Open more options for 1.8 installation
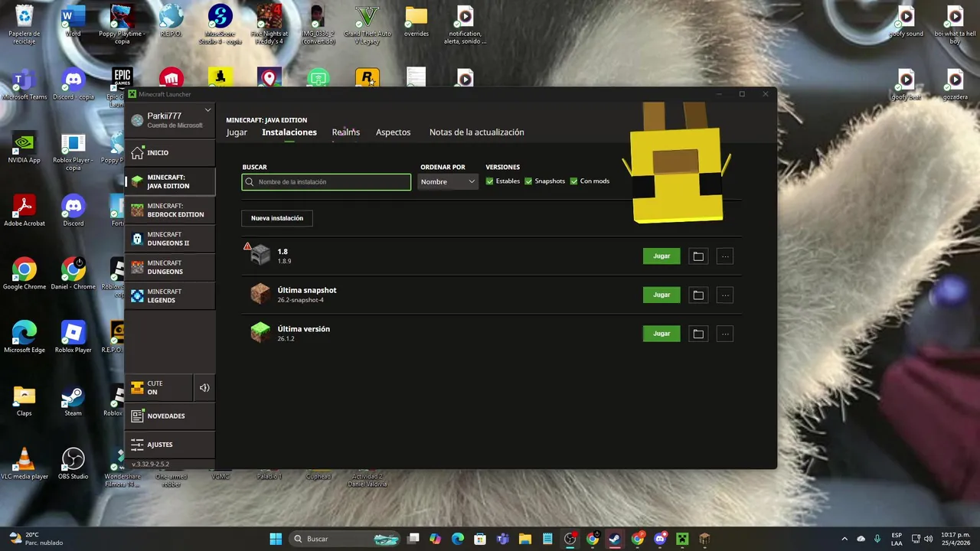Screen dimensions: 980x551 tap(724, 256)
